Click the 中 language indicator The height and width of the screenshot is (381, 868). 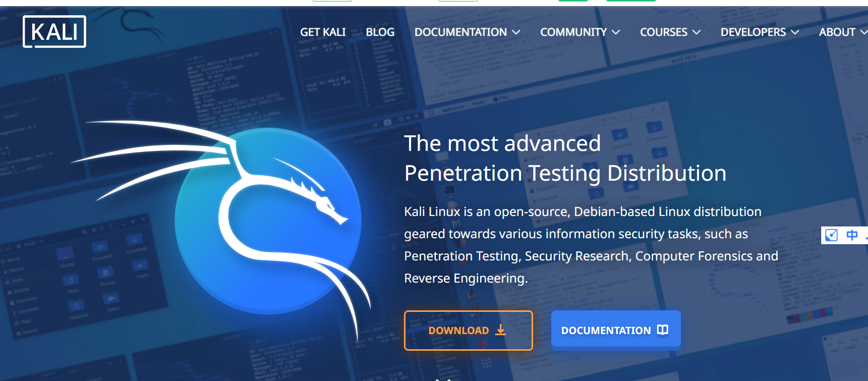(852, 235)
